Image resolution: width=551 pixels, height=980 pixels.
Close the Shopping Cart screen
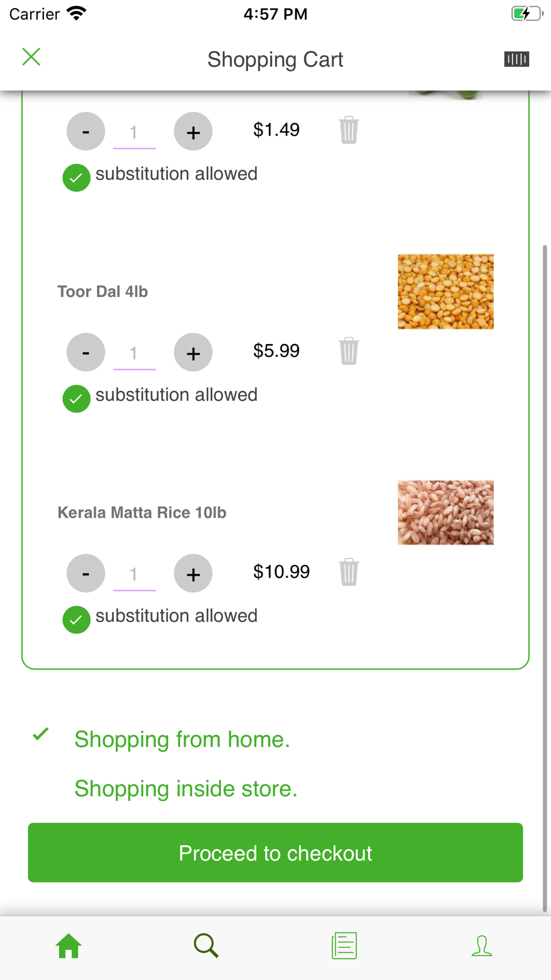(x=31, y=57)
